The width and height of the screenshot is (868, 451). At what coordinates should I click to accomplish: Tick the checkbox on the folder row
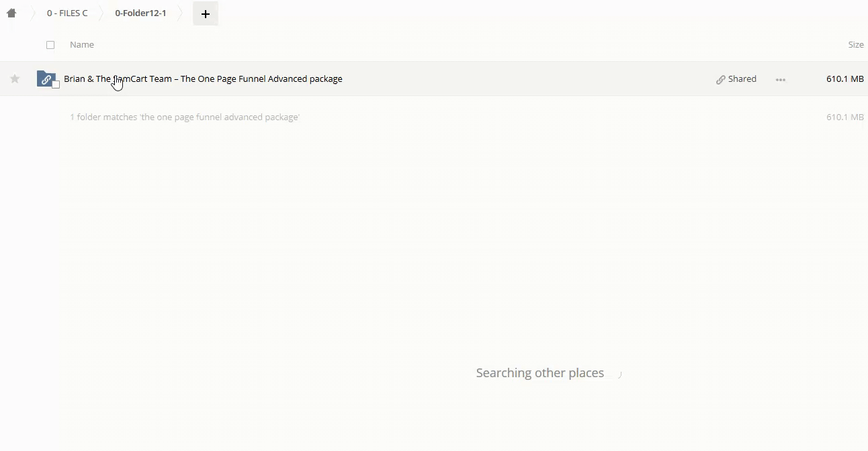tap(56, 85)
